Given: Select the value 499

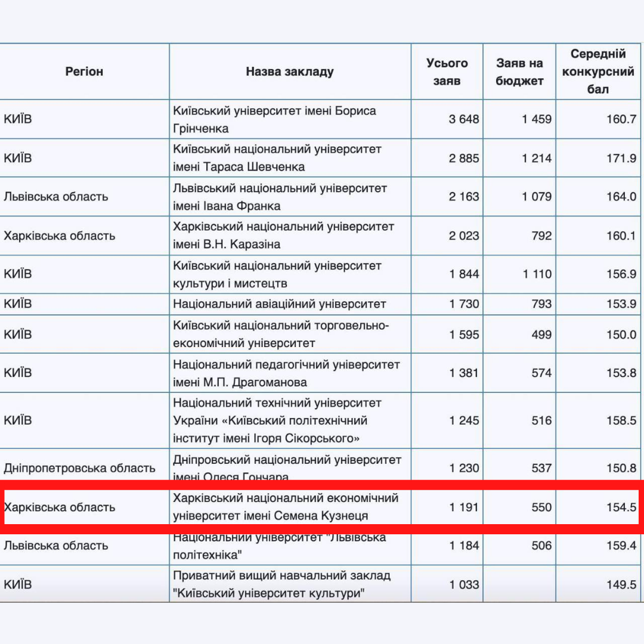Looking at the screenshot, I should pyautogui.click(x=541, y=335).
